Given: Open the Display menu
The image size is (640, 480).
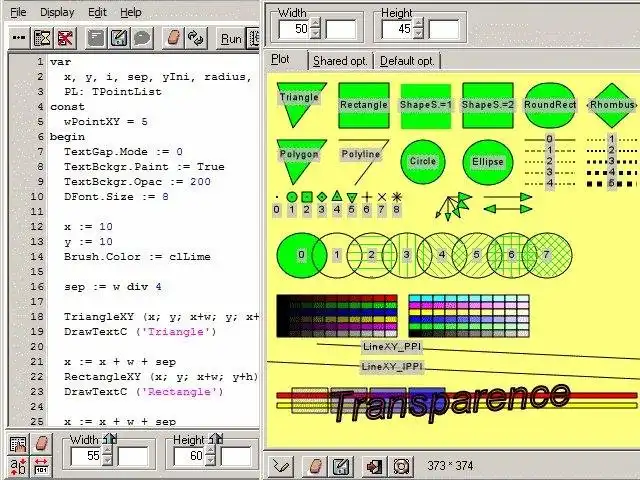Looking at the screenshot, I should (x=57, y=13).
